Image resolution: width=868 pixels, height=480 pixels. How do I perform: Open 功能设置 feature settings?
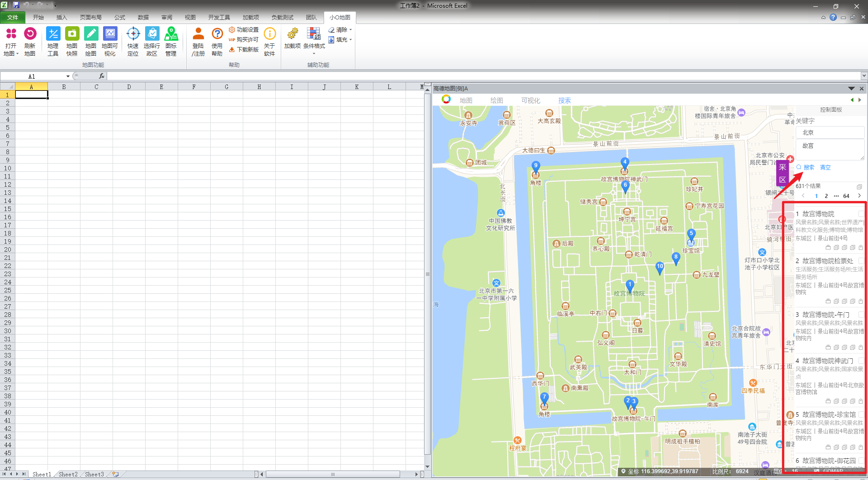click(x=244, y=30)
